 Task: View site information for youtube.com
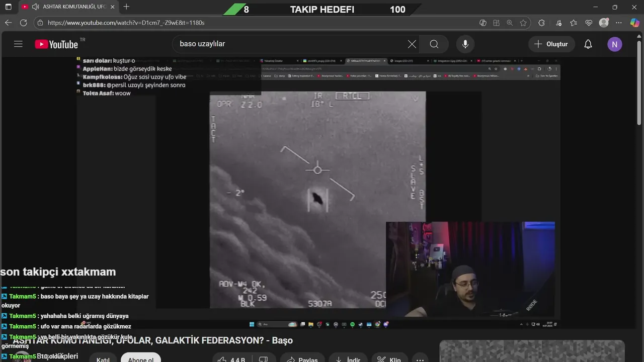[40, 23]
